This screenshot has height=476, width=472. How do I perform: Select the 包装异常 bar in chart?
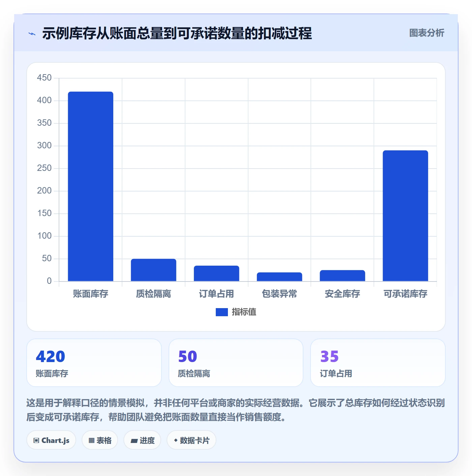point(279,277)
